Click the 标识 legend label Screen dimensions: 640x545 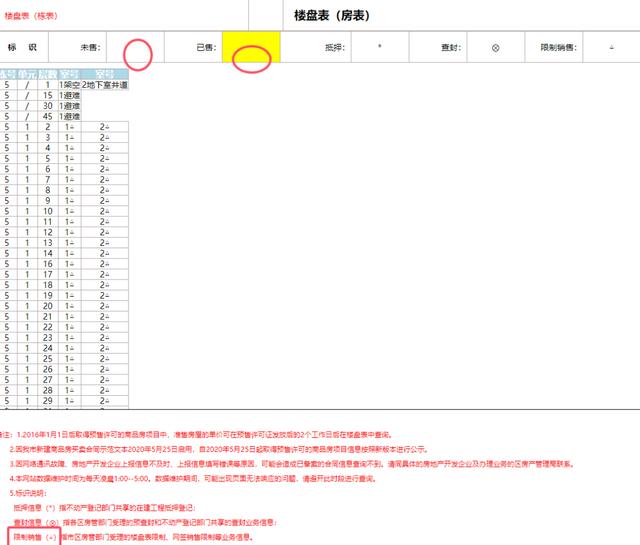coord(22,47)
